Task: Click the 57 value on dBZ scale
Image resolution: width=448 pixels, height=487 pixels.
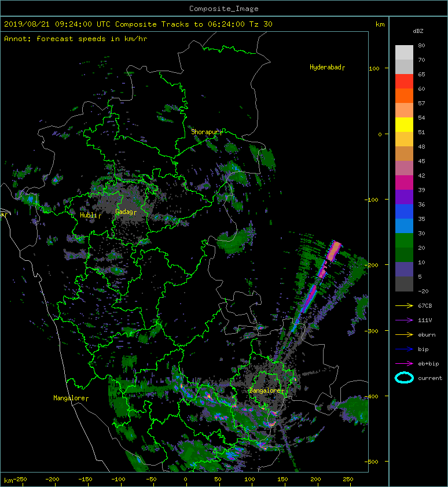Action: [421, 103]
